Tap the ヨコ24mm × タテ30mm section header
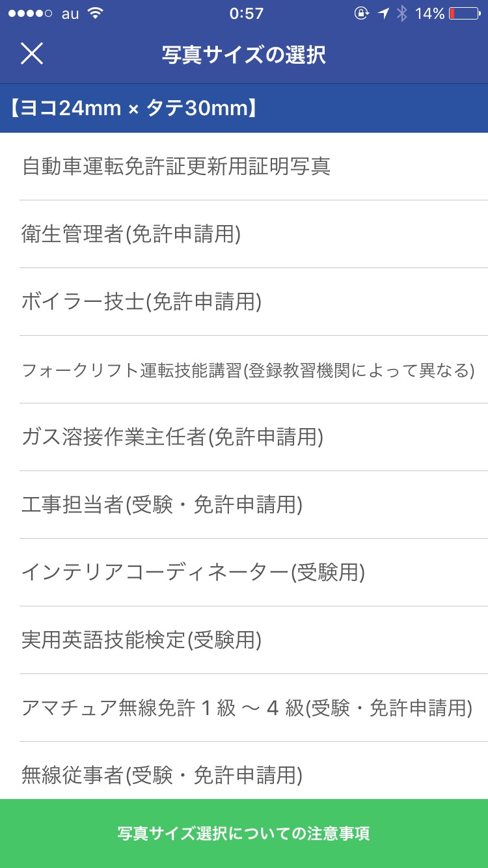The width and height of the screenshot is (488, 868). [133, 108]
